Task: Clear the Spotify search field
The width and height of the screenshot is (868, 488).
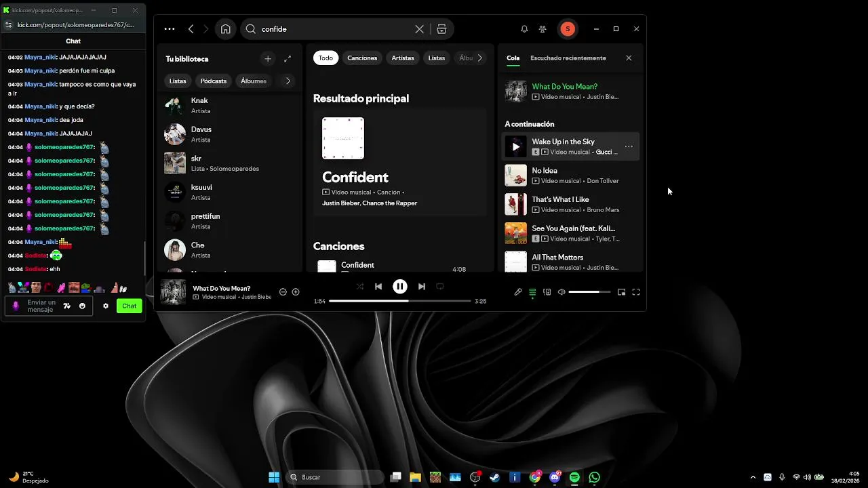Action: click(x=419, y=29)
